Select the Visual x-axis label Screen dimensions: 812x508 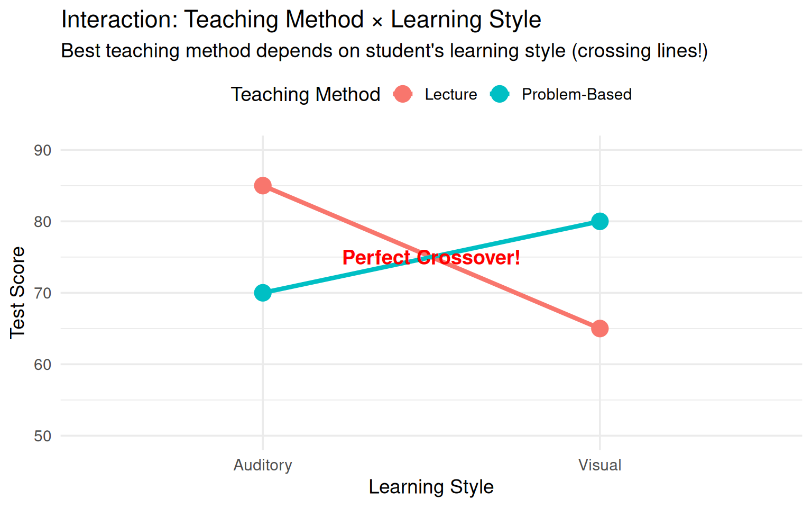point(599,465)
